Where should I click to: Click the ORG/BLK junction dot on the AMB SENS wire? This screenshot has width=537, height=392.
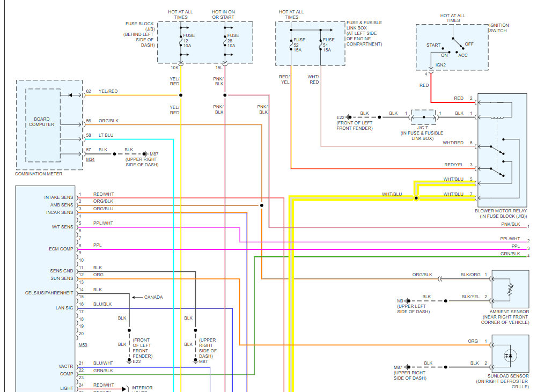tap(262, 205)
